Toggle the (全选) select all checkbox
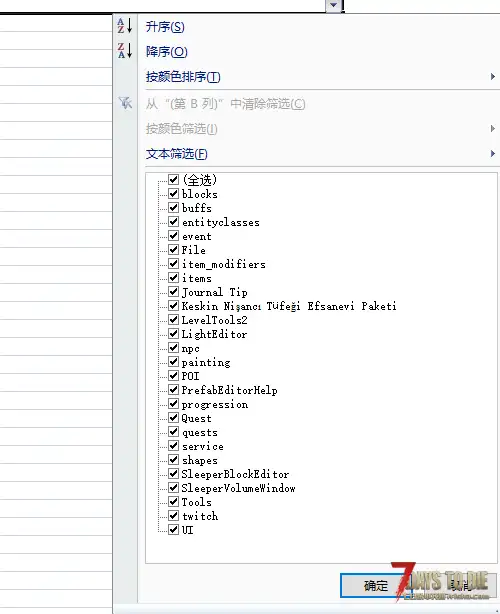Screen dimensions: 500x614 pyautogui.click(x=173, y=179)
